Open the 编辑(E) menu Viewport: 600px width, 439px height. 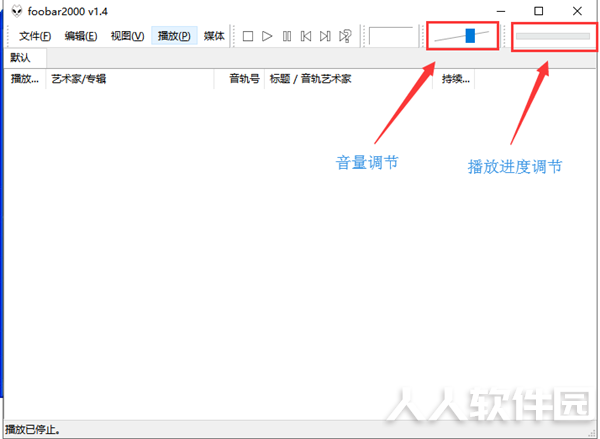(81, 36)
